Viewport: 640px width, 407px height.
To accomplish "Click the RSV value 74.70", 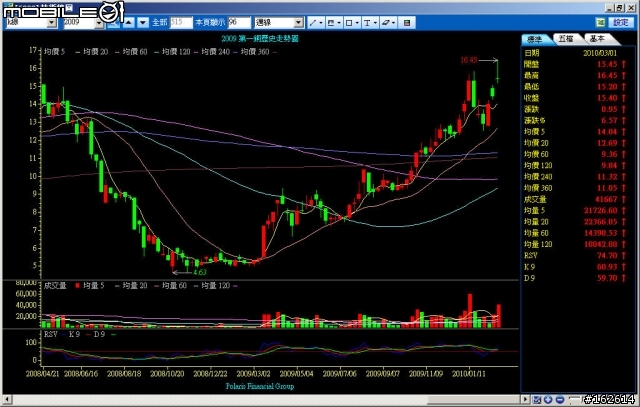I will 607,256.
